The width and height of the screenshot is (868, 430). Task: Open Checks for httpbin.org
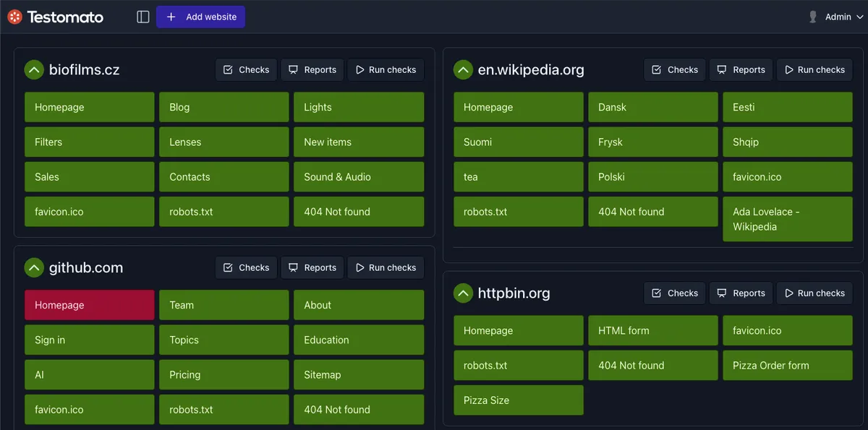point(675,293)
